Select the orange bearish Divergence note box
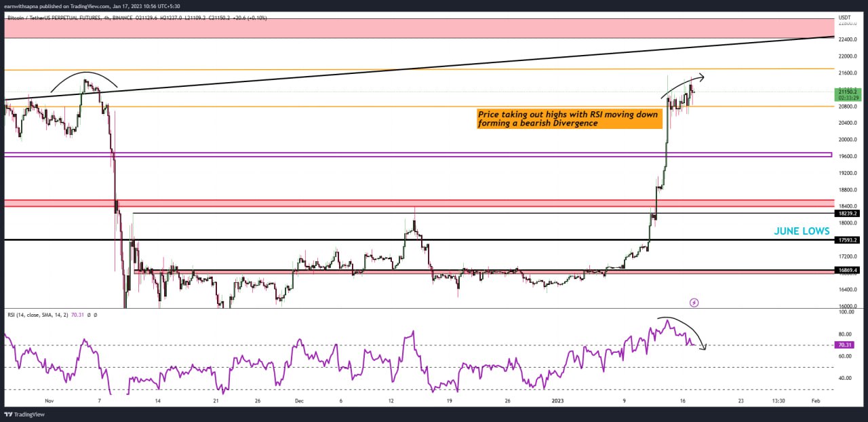868x422 pixels. 569,119
